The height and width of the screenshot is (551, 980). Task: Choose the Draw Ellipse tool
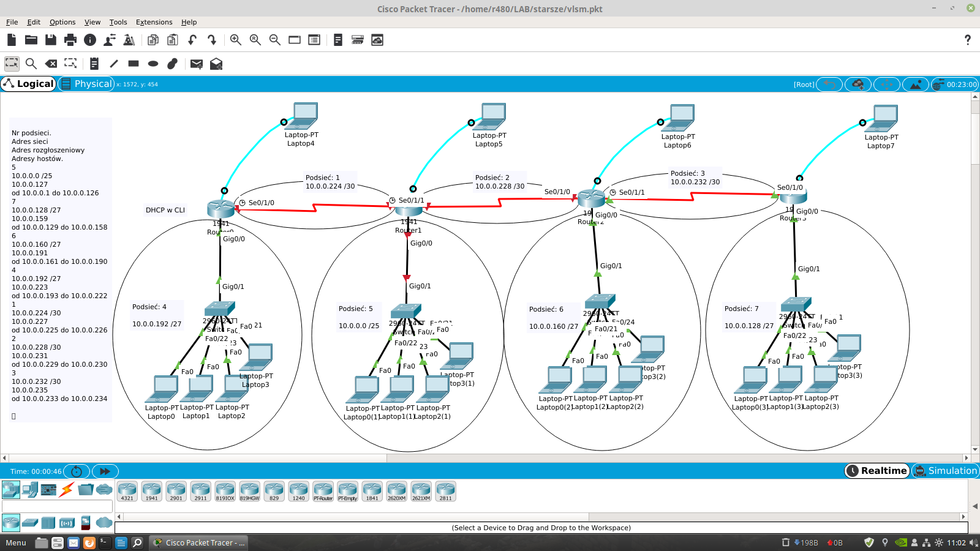pos(153,64)
